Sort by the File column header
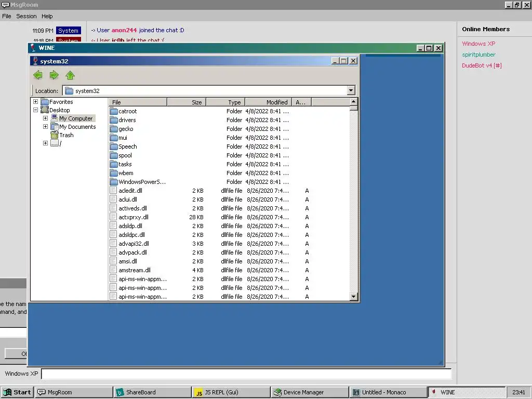This screenshot has width=532, height=399. coord(138,102)
